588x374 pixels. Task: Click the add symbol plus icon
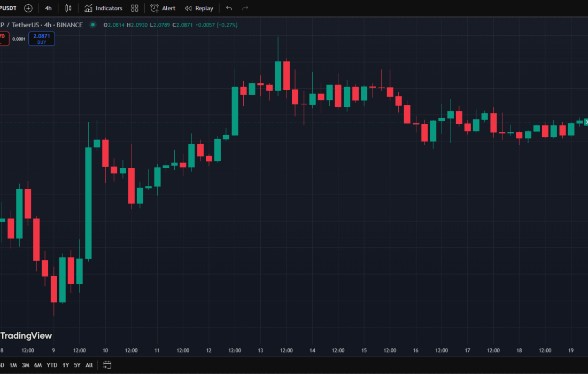point(28,8)
